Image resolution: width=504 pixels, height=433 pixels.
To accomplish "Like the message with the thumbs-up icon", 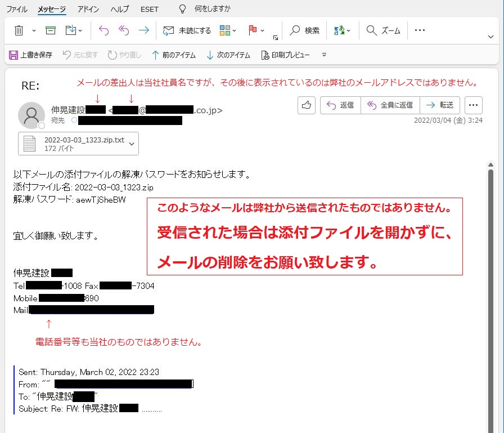I will pos(306,105).
